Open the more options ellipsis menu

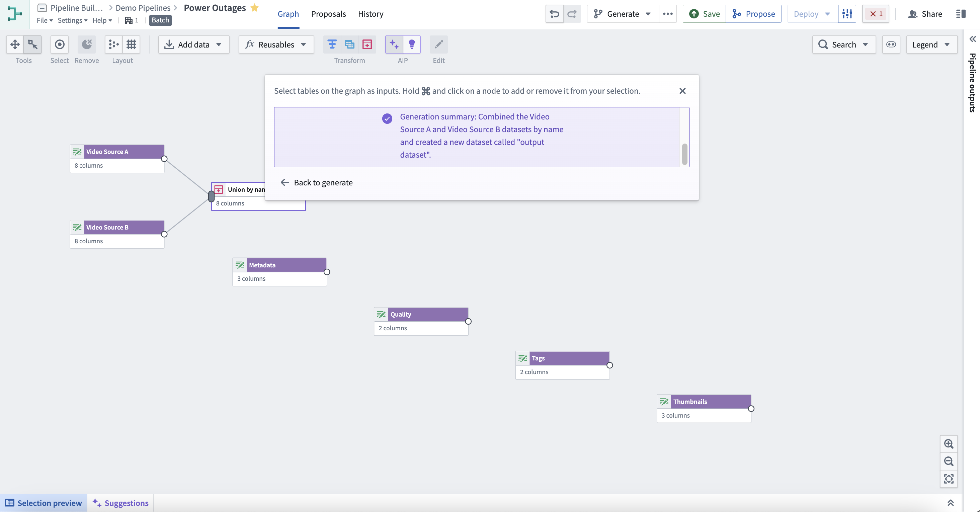[x=668, y=14]
